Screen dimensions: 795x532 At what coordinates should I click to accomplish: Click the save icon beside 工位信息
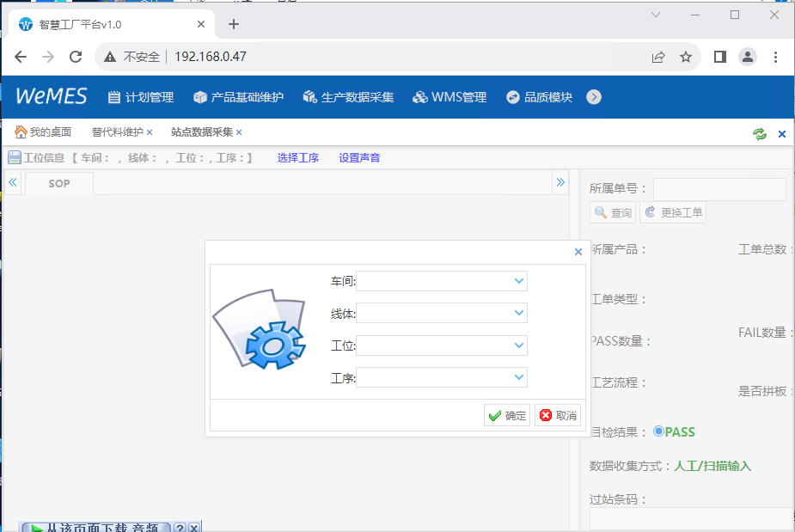tap(14, 157)
